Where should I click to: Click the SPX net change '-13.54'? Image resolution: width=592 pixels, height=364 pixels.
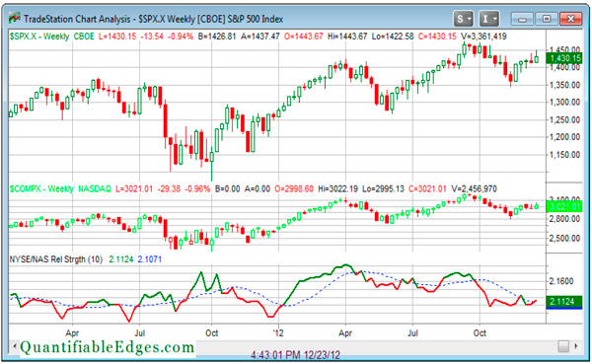point(152,36)
